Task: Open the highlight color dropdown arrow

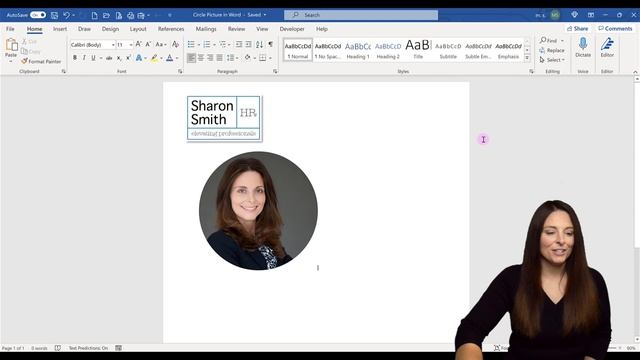Action: [x=161, y=58]
